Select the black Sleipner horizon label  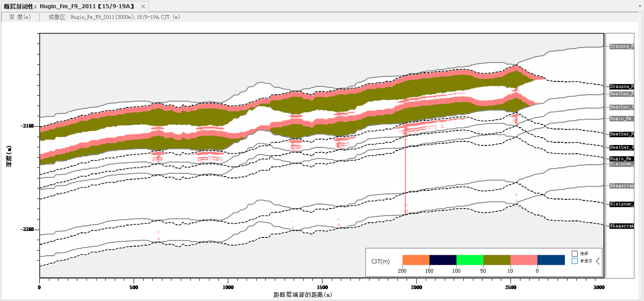622,204
